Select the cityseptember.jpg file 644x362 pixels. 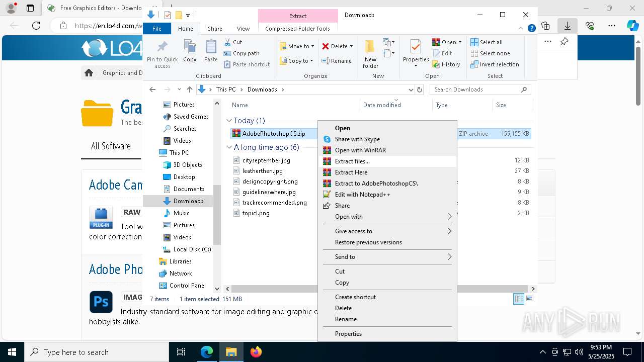266,160
